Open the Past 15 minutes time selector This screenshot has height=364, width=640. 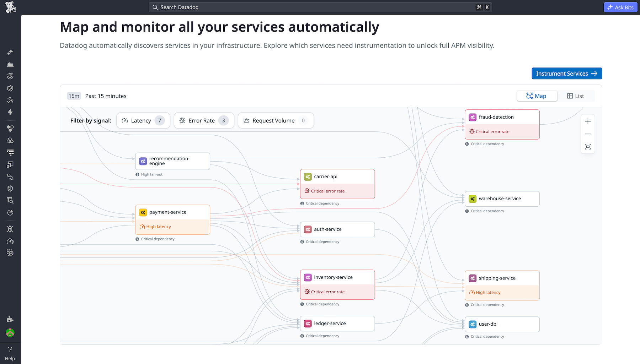97,96
